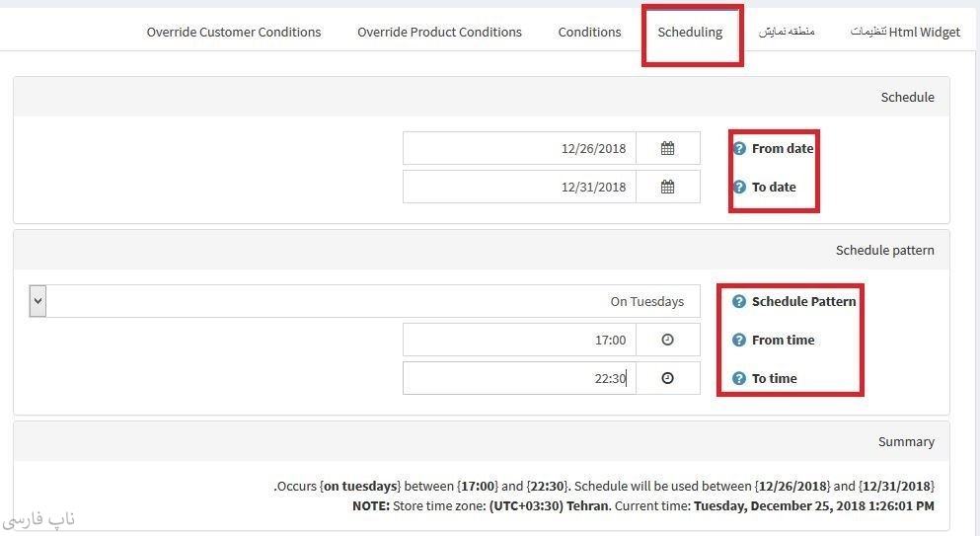Screen dimensions: 980x536
Task: Click help icon beside From date
Action: click(x=739, y=149)
